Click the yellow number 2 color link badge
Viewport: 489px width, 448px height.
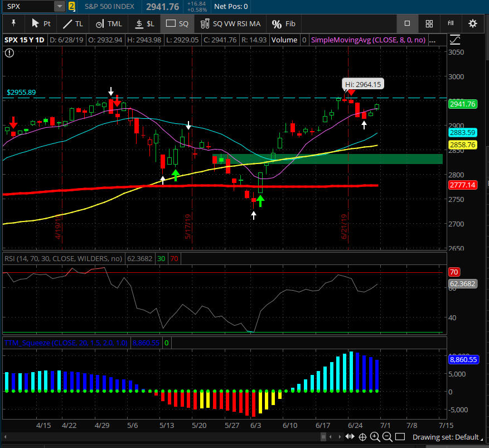pyautogui.click(x=72, y=7)
